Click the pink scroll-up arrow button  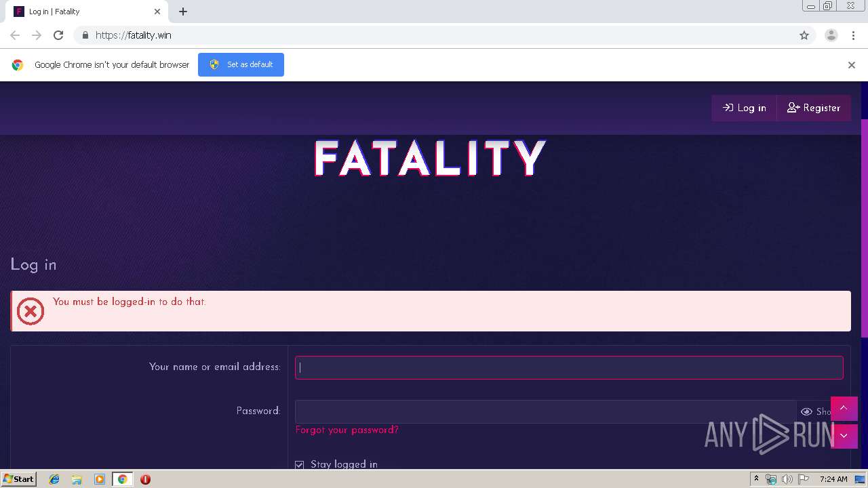pyautogui.click(x=844, y=408)
